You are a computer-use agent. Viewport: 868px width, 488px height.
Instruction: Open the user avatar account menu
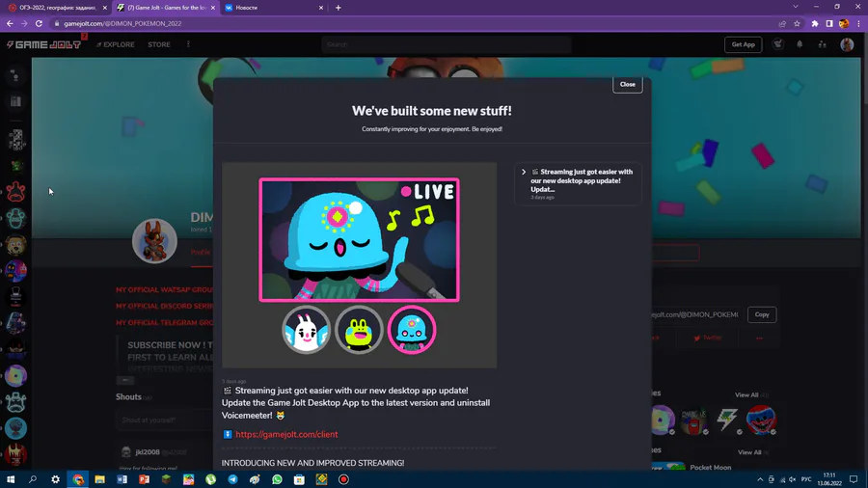[847, 44]
